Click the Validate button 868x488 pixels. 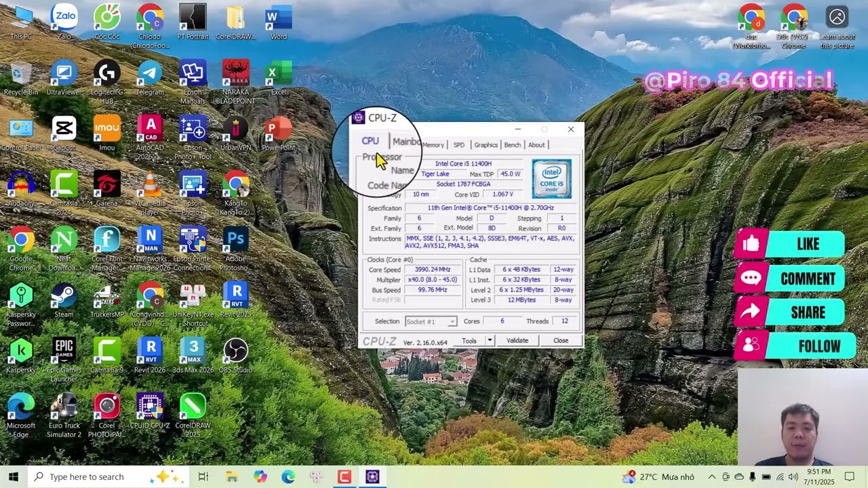click(517, 341)
